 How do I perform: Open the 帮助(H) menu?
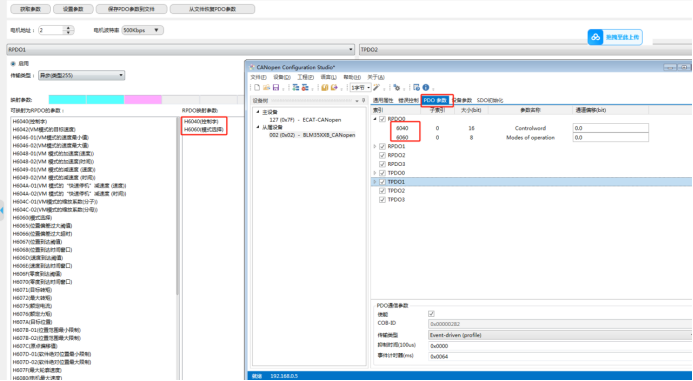352,77
